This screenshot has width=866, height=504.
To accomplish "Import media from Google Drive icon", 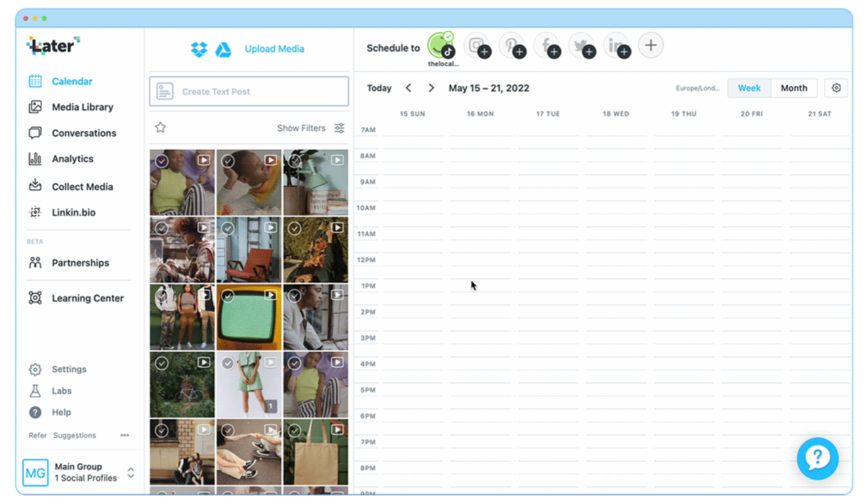I will pos(223,49).
